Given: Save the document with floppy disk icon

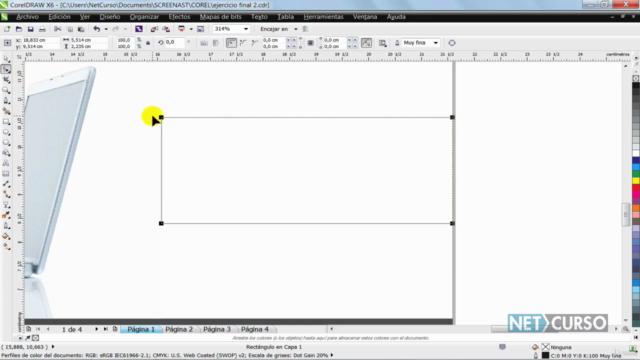Looking at the screenshot, I should click(31, 29).
